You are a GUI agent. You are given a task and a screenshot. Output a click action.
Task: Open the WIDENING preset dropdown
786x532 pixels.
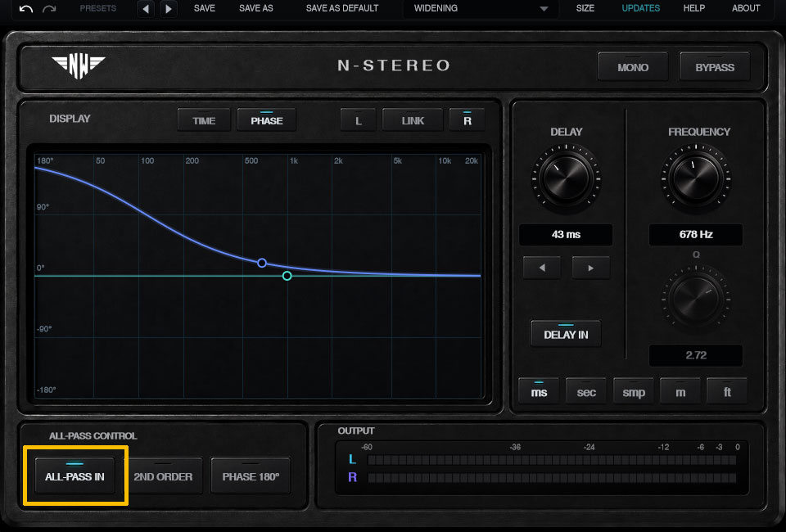(x=481, y=8)
